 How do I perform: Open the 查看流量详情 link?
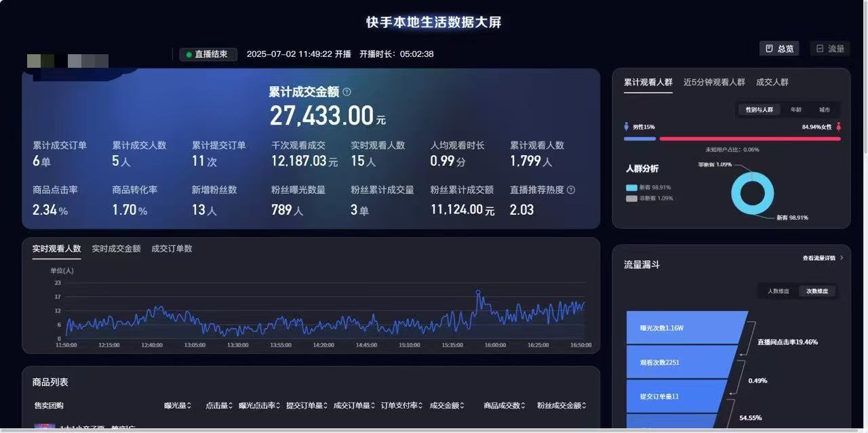pyautogui.click(x=819, y=258)
